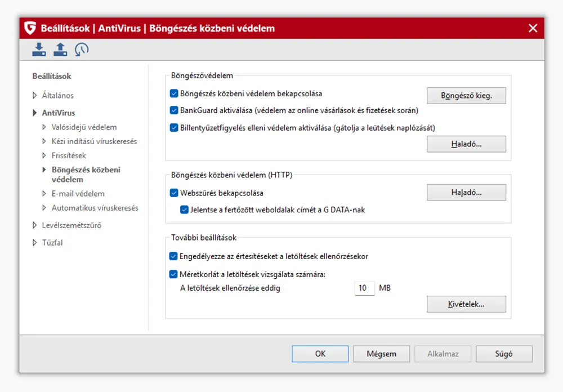Screen dimensions: 563x392
Task: Expand the Általános tree section
Action: pyautogui.click(x=35, y=96)
